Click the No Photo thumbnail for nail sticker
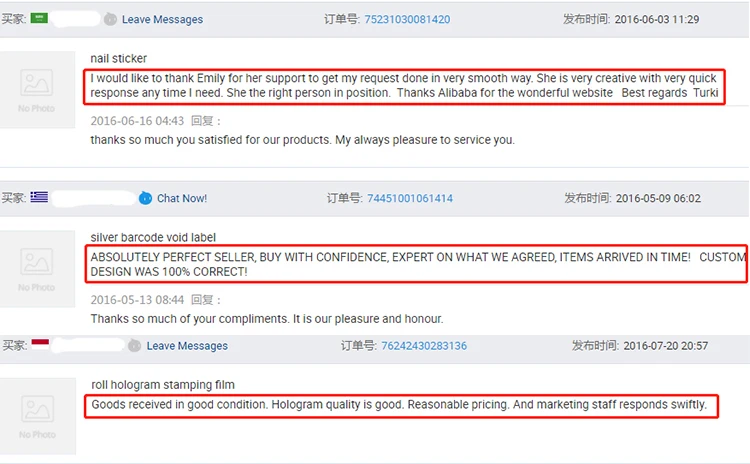Image resolution: width=750 pixels, height=464 pixels. (x=38, y=89)
